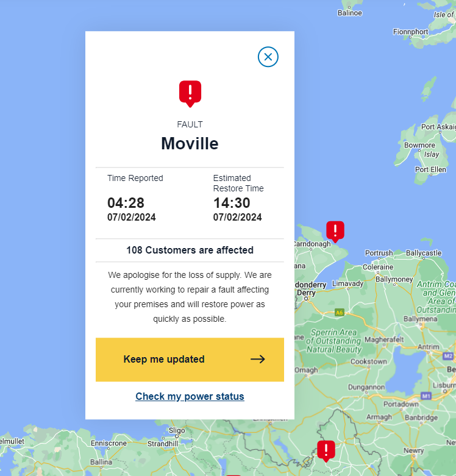Image resolution: width=456 pixels, height=476 pixels.
Task: Click the Ballycastle label on the map
Action: coord(423,253)
